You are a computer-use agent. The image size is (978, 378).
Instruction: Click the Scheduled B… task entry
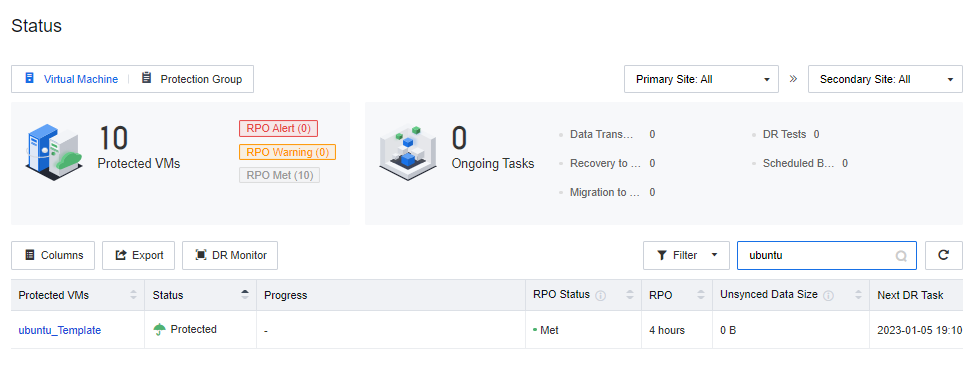[800, 163]
